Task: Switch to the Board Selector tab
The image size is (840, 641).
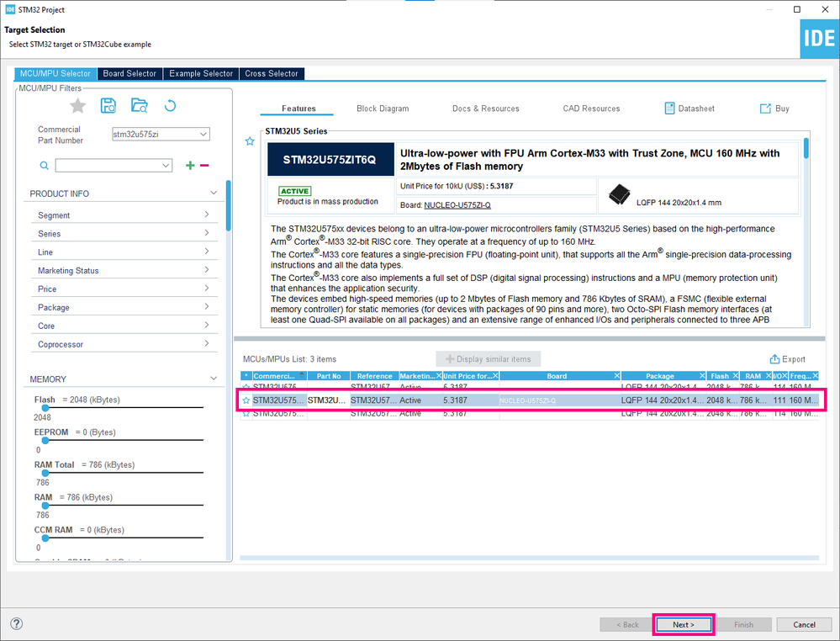Action: (x=129, y=73)
